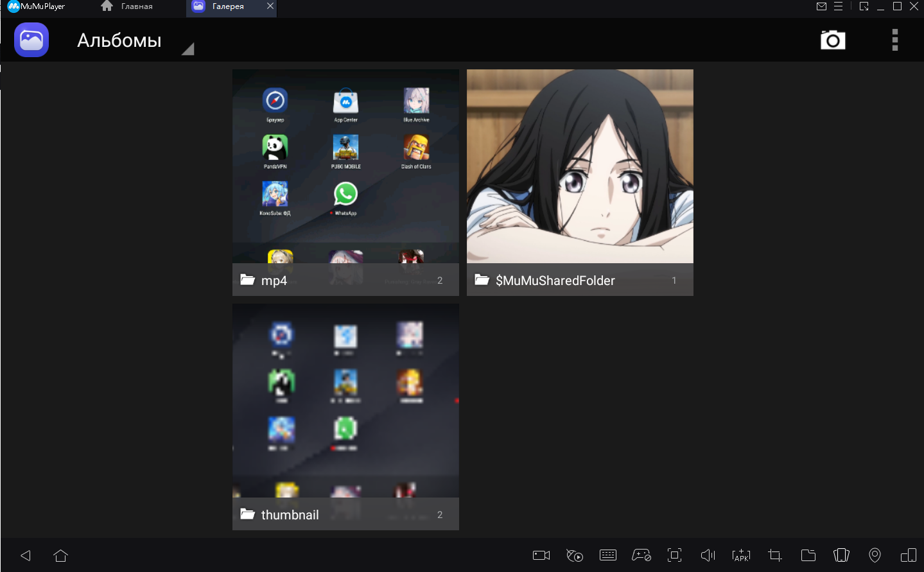Image resolution: width=924 pixels, height=572 pixels.
Task: Open the virtual location tool
Action: coord(875,555)
